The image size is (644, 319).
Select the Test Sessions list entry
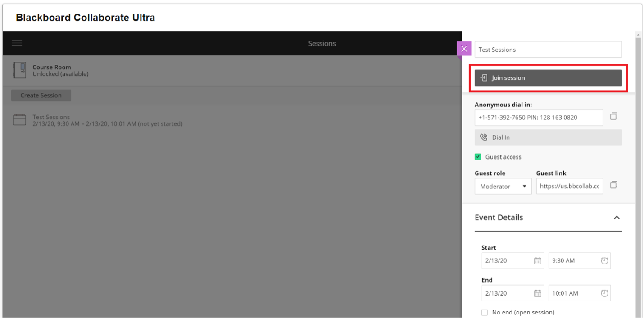[x=232, y=120]
